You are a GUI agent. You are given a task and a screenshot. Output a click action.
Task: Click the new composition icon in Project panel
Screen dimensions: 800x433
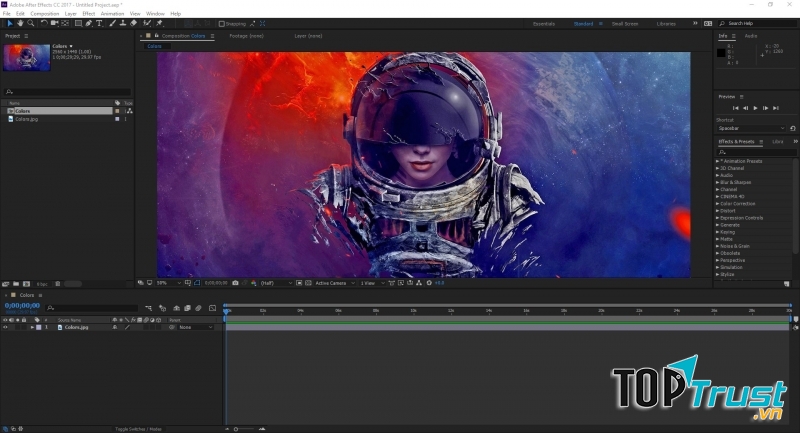pyautogui.click(x=27, y=284)
